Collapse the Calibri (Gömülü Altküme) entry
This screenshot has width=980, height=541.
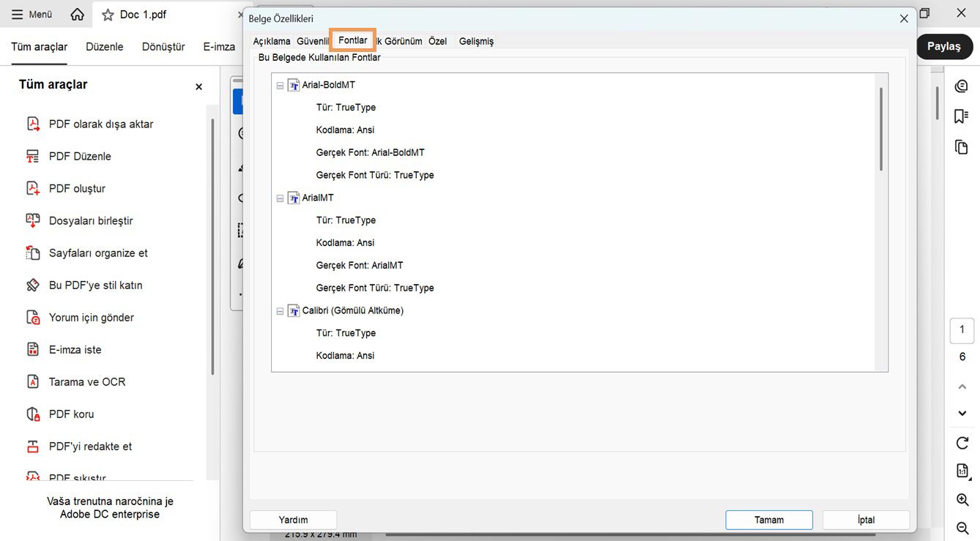coord(280,311)
